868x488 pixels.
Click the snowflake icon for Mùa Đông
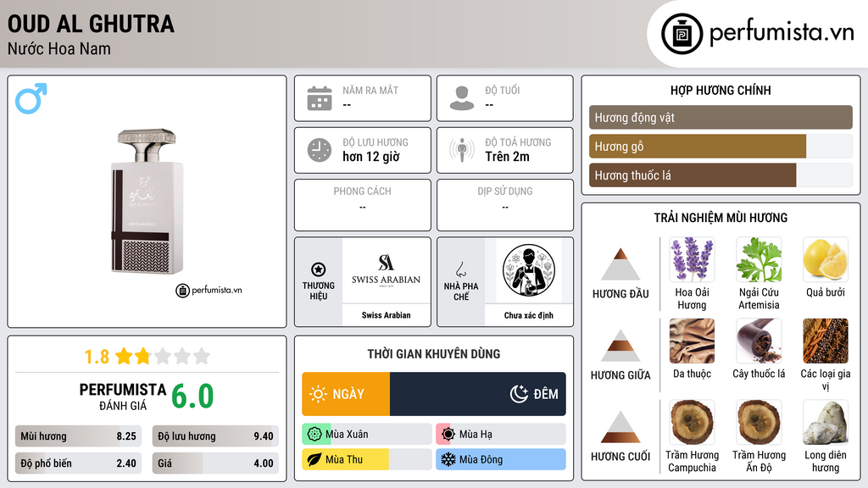click(x=448, y=459)
